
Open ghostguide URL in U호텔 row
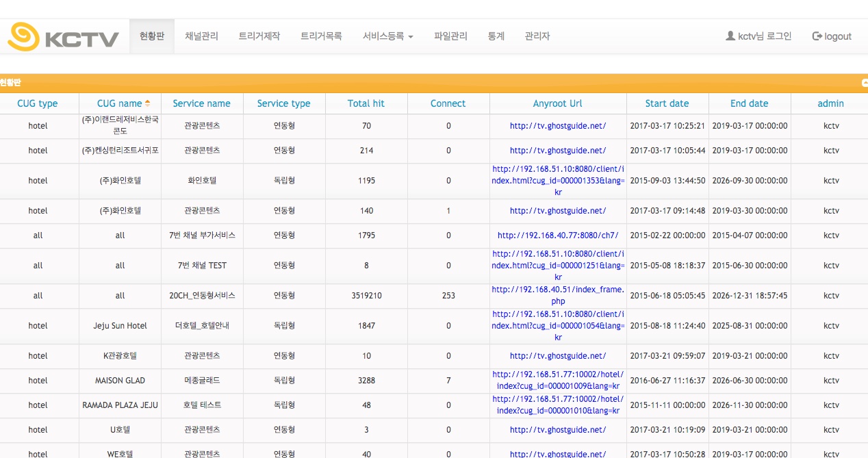pyautogui.click(x=558, y=430)
